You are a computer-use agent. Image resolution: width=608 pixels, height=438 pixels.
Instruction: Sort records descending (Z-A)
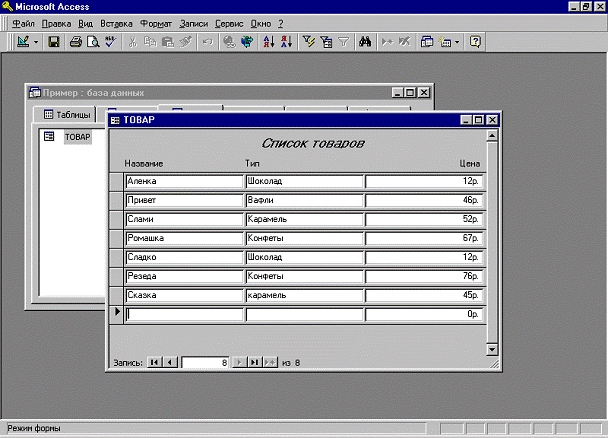pyautogui.click(x=286, y=42)
